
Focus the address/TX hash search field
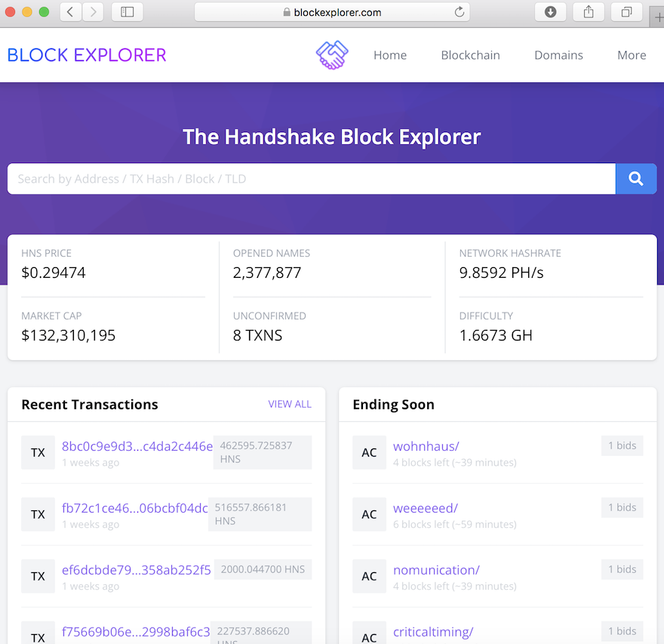coord(311,179)
